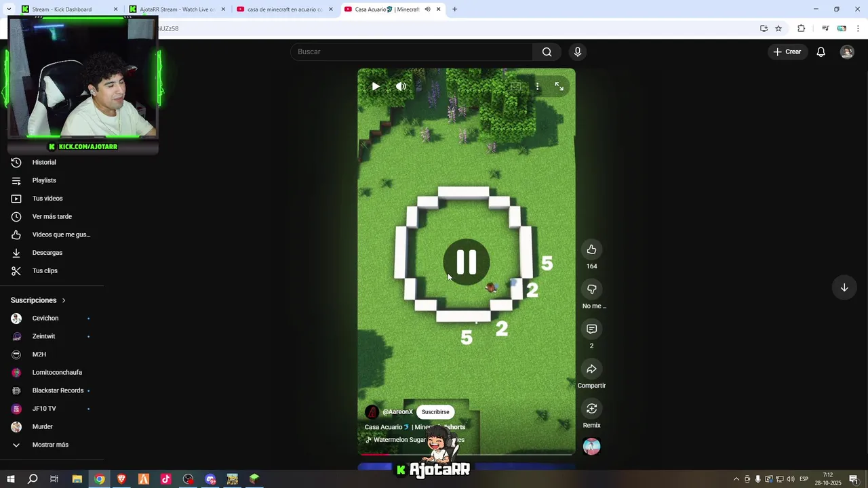Click the Crear button
This screenshot has width=868, height=488.
(x=787, y=52)
